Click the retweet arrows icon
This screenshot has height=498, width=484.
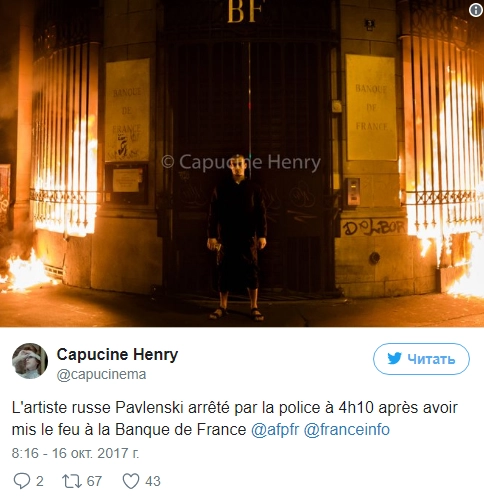[x=72, y=481]
